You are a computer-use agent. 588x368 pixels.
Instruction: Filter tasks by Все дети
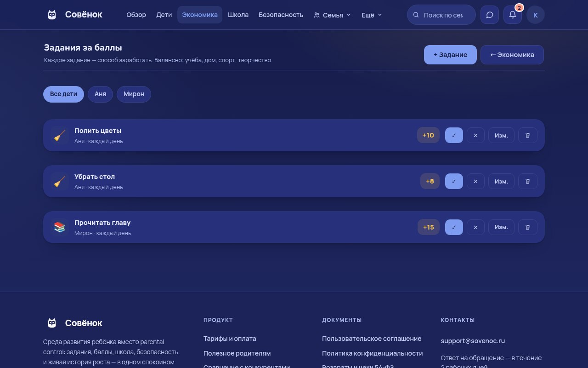[x=63, y=94]
